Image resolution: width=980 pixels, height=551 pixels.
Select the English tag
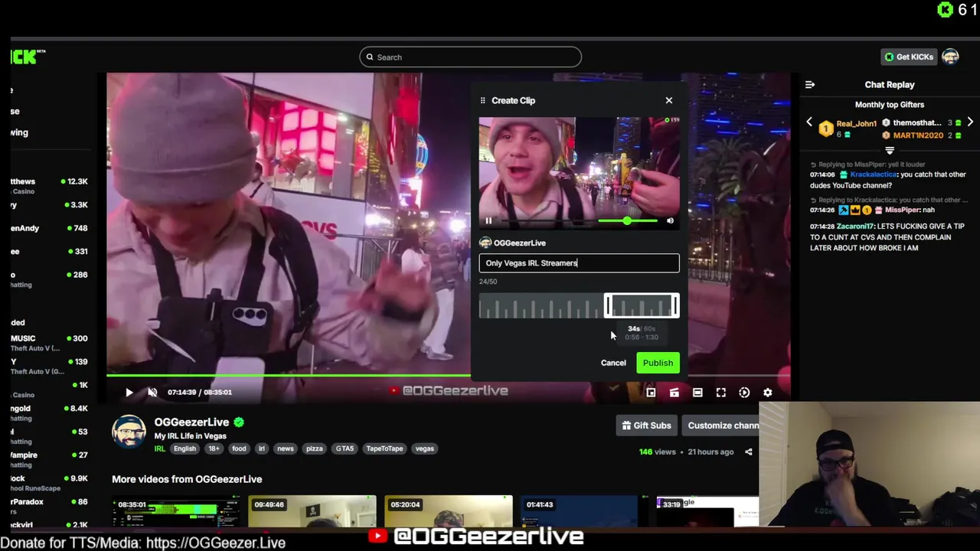coord(185,448)
